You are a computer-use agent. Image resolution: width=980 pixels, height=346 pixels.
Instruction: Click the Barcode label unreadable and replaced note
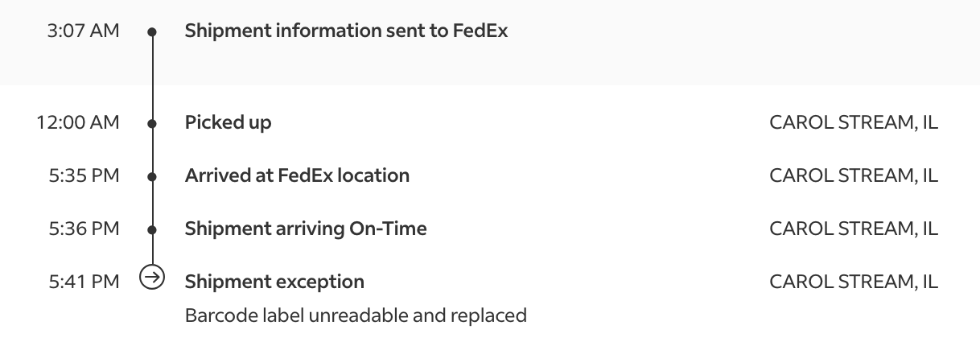point(356,315)
